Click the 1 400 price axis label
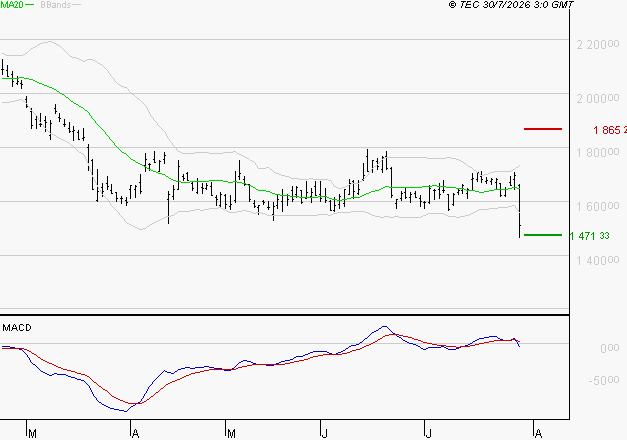The height and width of the screenshot is (440, 627). 598,260
